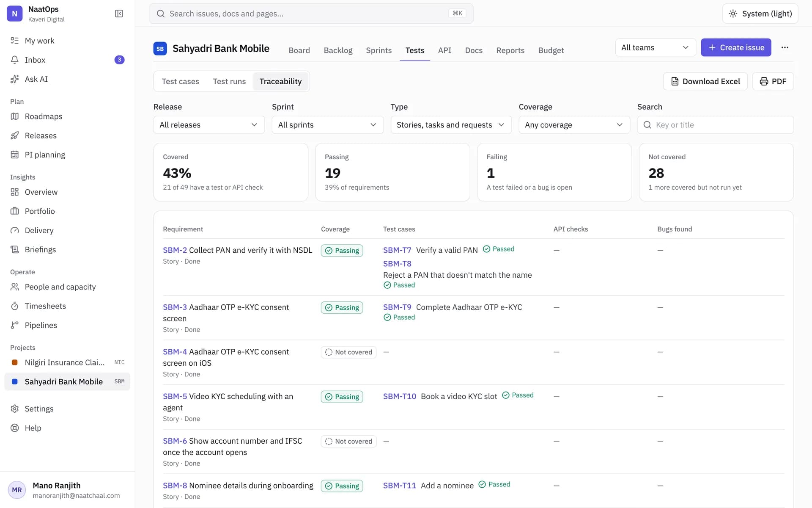The width and height of the screenshot is (812, 508).
Task: Open the Type filter dropdown
Action: coord(451,125)
